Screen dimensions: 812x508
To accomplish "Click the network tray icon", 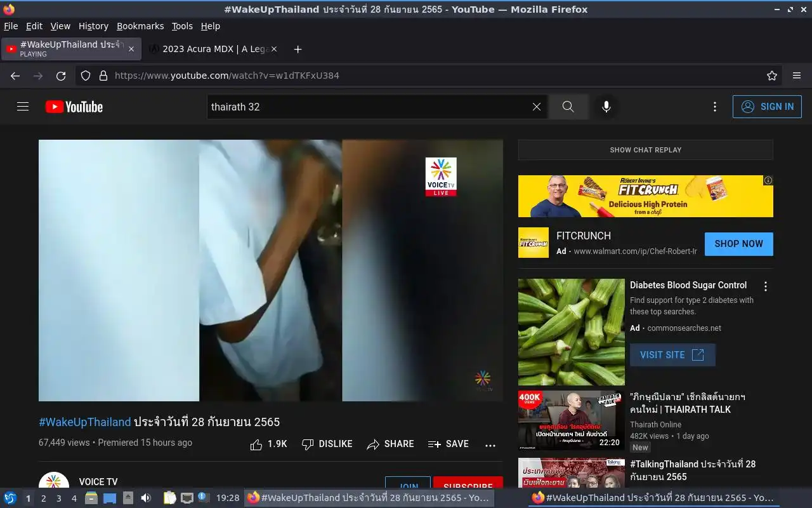I will (x=187, y=498).
